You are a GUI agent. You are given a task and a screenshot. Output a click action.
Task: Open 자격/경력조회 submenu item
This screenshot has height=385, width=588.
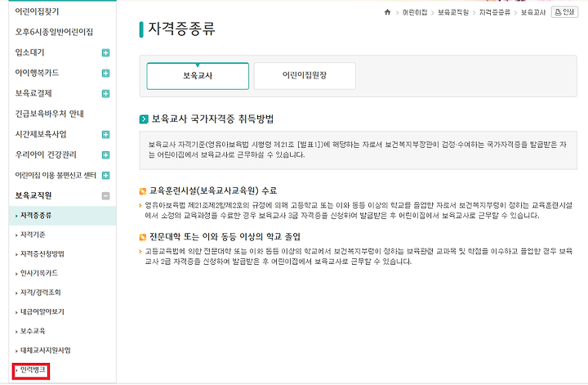point(40,293)
